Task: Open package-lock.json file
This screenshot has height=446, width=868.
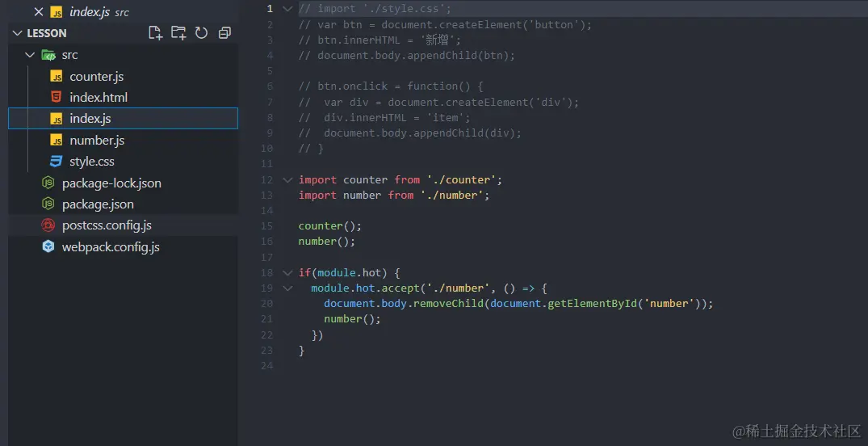Action: click(x=123, y=183)
